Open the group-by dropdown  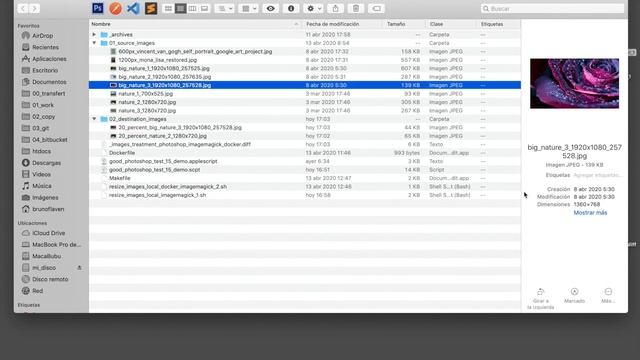(x=248, y=8)
